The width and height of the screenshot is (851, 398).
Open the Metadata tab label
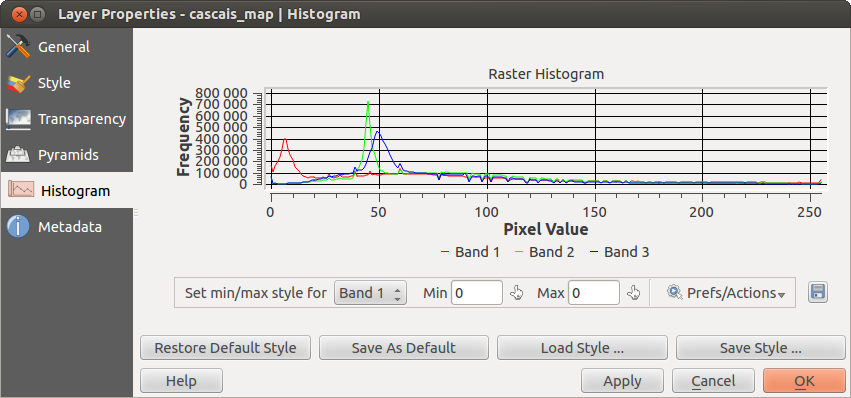[69, 227]
